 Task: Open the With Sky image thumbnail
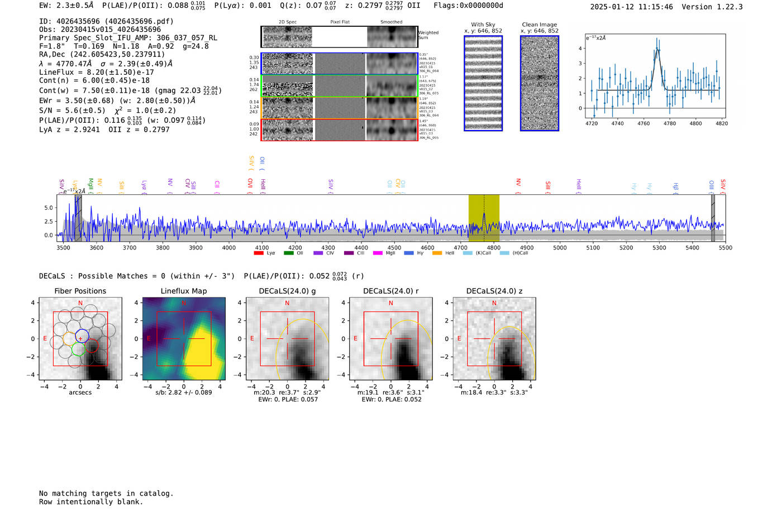pyautogui.click(x=483, y=83)
